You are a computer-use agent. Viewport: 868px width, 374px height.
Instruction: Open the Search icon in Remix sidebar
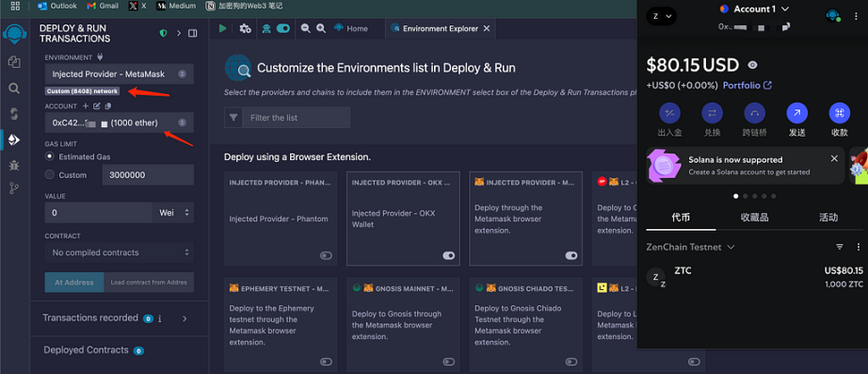[14, 89]
